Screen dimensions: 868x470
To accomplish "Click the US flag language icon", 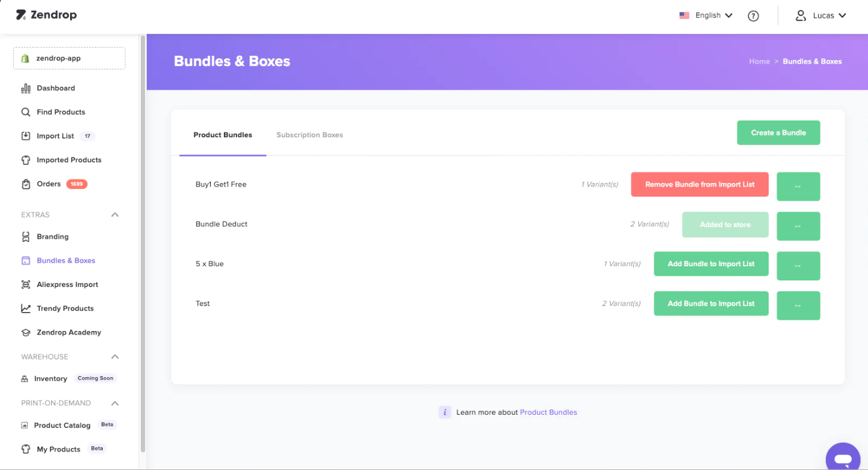I will tap(684, 15).
